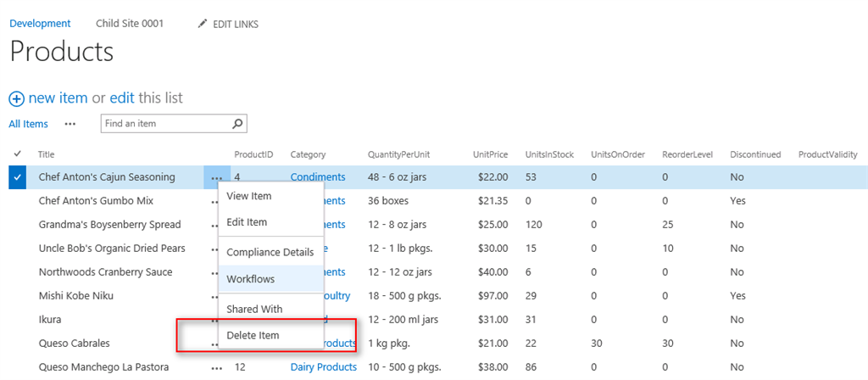Screen dimensions: 868x380
Task: Sort by the UnitPrice column header
Action: point(490,154)
